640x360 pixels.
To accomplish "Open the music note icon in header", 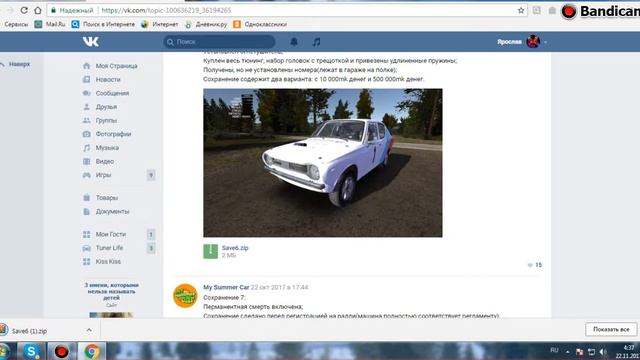I will click(316, 42).
